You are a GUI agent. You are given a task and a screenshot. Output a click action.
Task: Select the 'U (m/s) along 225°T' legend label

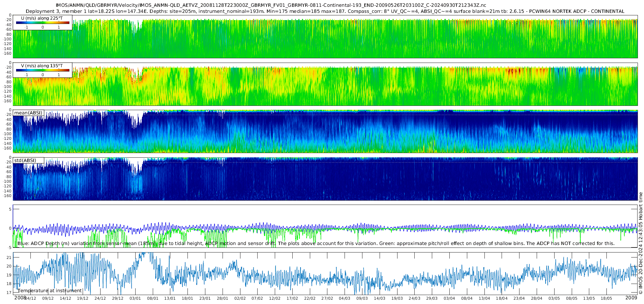click(42, 18)
